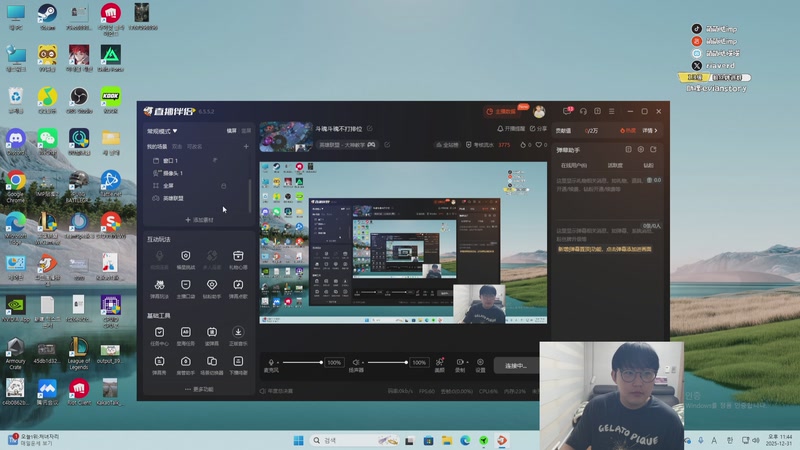Open the hamburger main menu icon
This screenshot has width=800, height=450.
(x=611, y=111)
